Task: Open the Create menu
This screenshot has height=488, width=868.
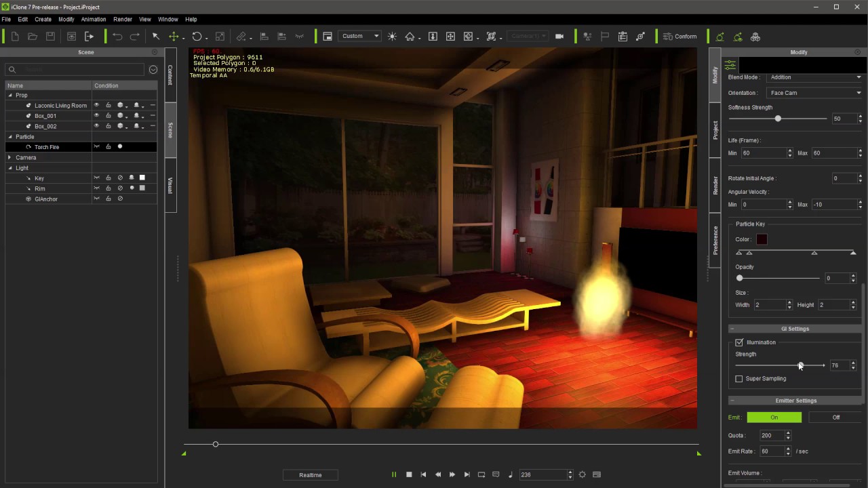Action: click(x=43, y=20)
